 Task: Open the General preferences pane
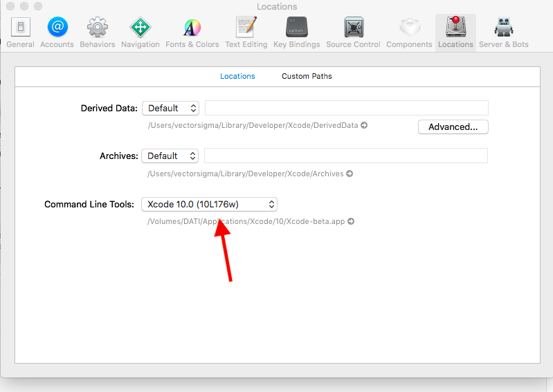(21, 32)
